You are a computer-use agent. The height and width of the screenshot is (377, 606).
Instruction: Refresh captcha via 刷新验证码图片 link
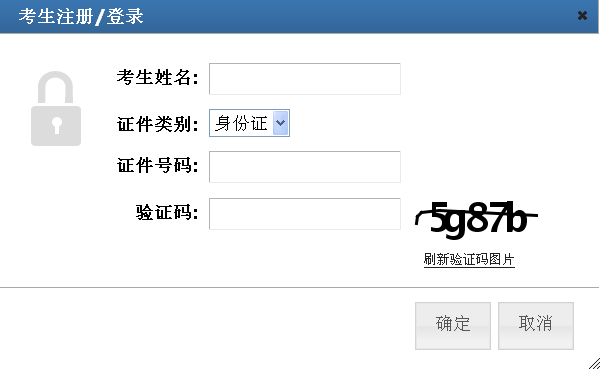[x=469, y=259]
